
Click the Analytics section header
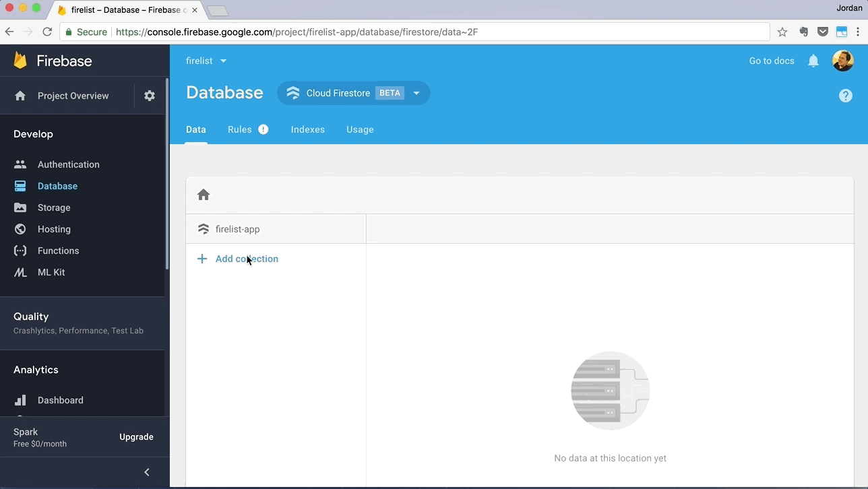click(36, 370)
